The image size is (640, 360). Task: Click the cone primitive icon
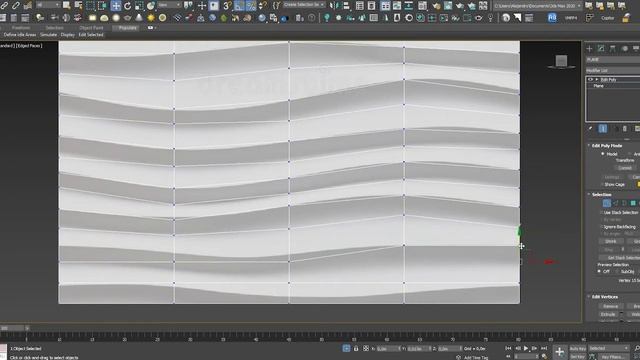coord(139,18)
